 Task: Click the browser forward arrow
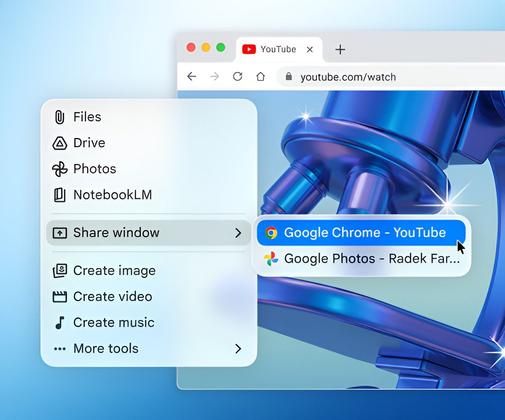214,76
